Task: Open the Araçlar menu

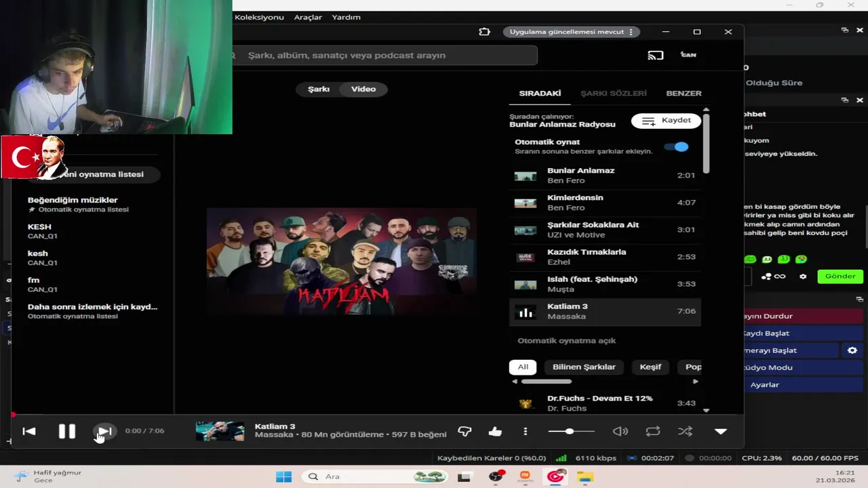Action: click(x=308, y=17)
